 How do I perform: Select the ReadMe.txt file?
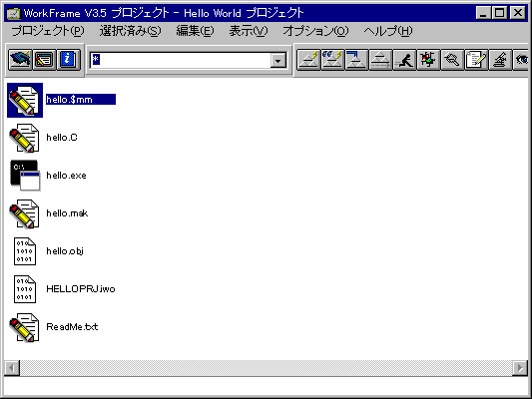point(72,327)
